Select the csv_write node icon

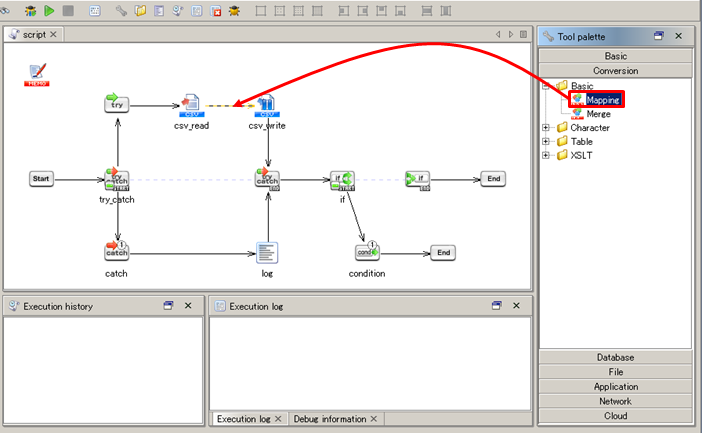(267, 104)
